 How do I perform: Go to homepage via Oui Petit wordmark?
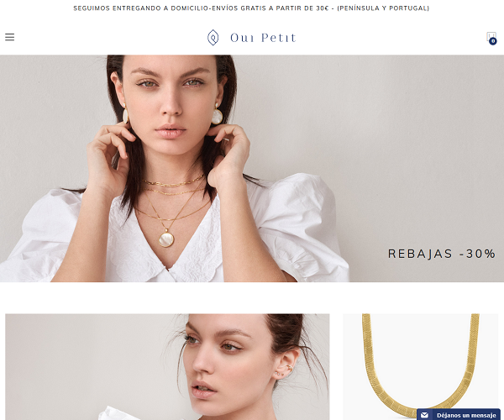[x=263, y=38]
